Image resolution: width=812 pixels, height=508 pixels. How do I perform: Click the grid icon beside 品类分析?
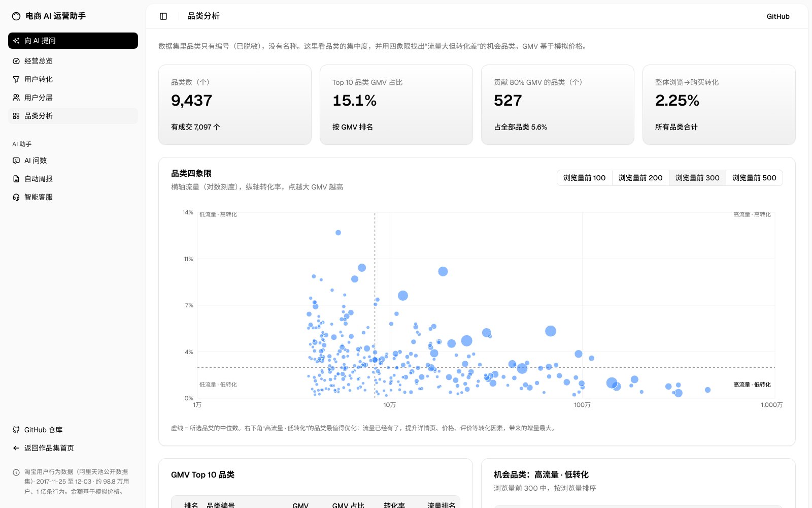pyautogui.click(x=16, y=116)
